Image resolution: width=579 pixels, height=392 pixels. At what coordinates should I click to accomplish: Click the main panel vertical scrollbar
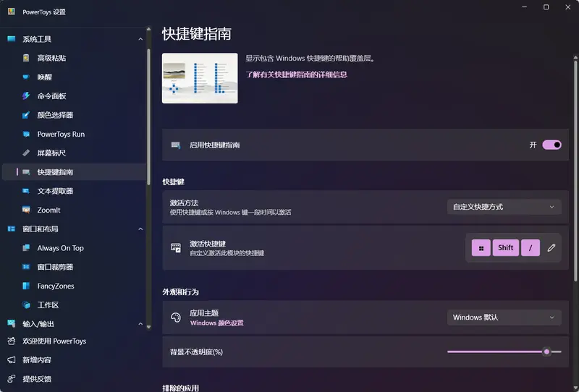[575, 170]
